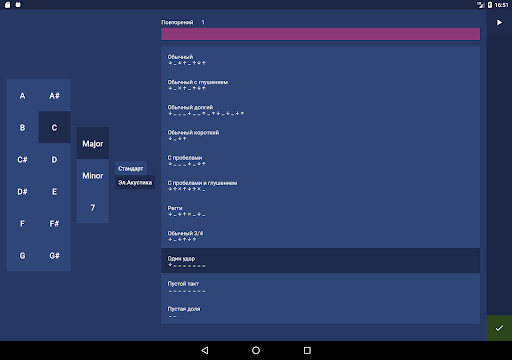
Task: Choose the 7 chord type
Action: point(93,208)
